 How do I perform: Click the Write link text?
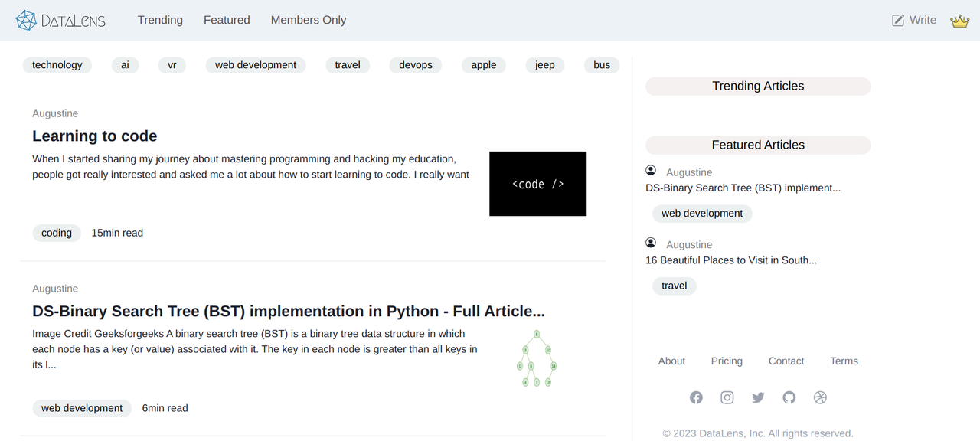923,20
